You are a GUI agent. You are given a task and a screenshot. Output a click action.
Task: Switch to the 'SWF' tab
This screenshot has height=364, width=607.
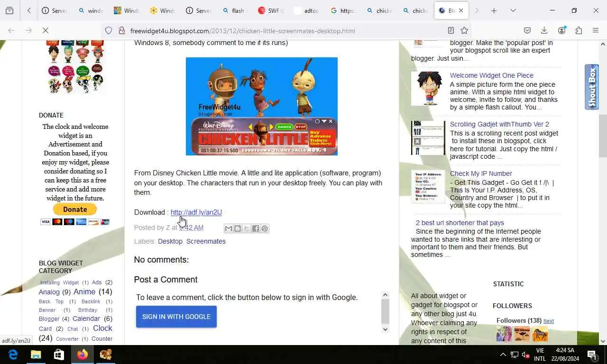coord(271,10)
